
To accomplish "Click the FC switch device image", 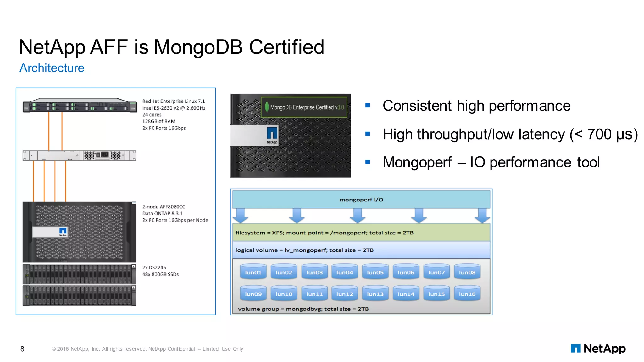I will [80, 155].
